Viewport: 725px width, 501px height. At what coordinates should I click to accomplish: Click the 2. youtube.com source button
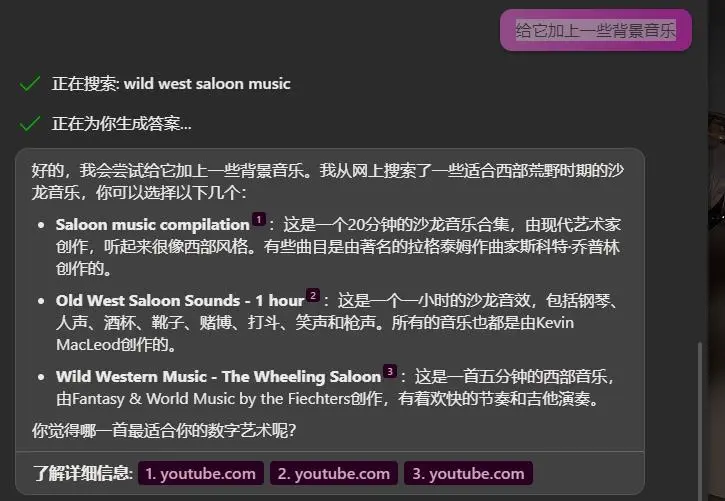pyautogui.click(x=334, y=473)
